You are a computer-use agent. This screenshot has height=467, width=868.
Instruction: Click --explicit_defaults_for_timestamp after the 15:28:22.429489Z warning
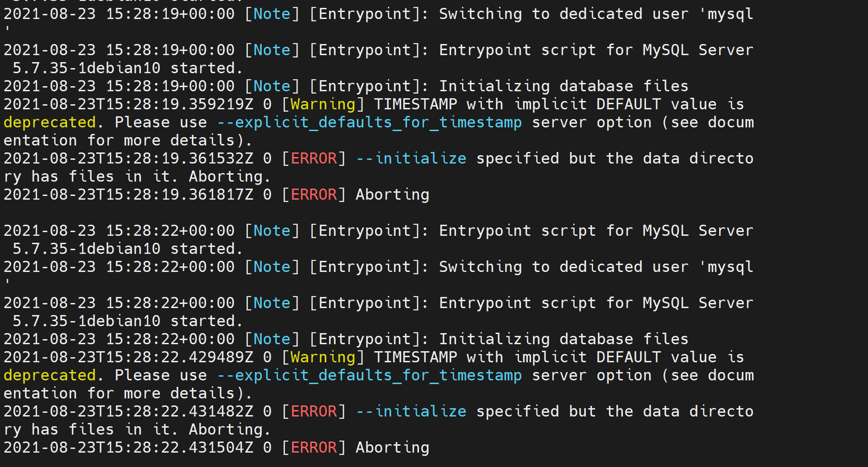369,375
